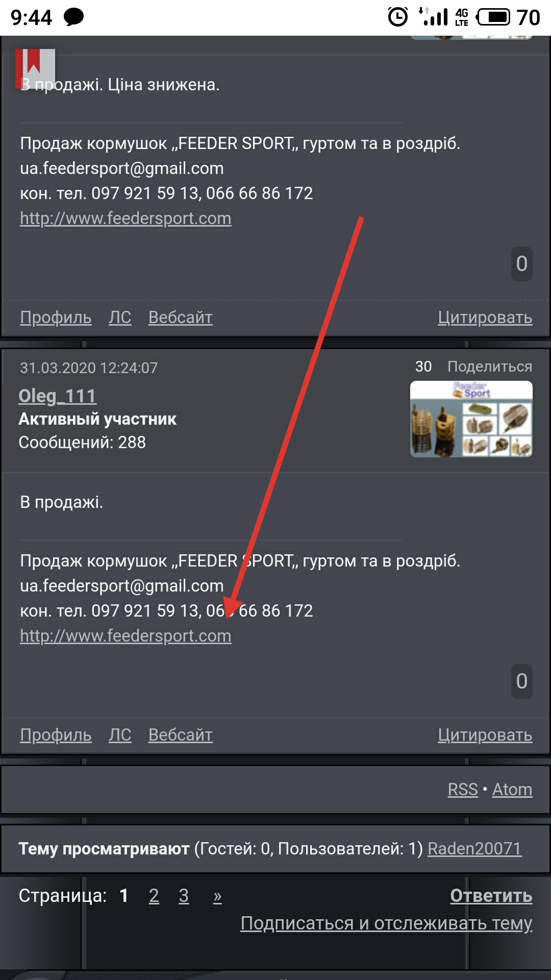Open the RSS feed link
This screenshot has height=980, width=551.
463,789
